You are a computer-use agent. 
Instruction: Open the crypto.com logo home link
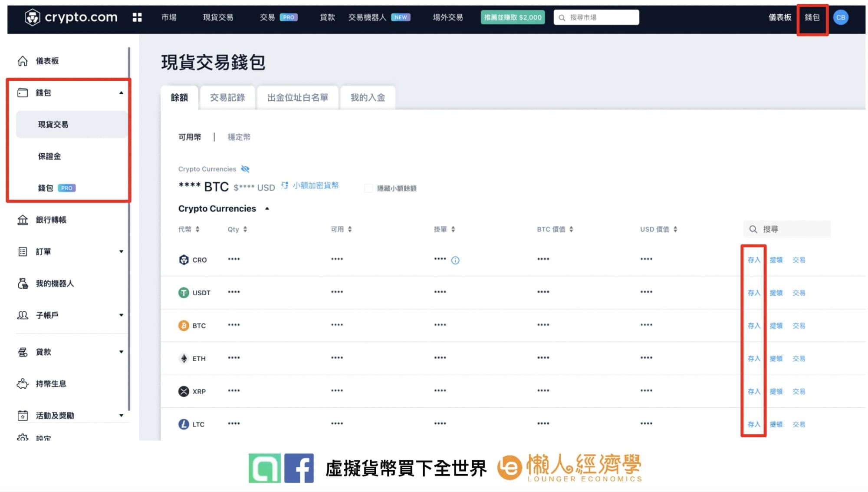[71, 17]
